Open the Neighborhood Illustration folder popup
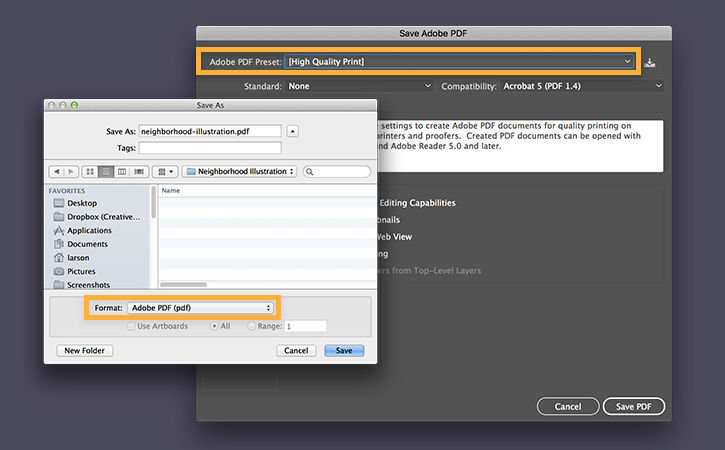Viewport: 725px width, 450px height. (239, 172)
